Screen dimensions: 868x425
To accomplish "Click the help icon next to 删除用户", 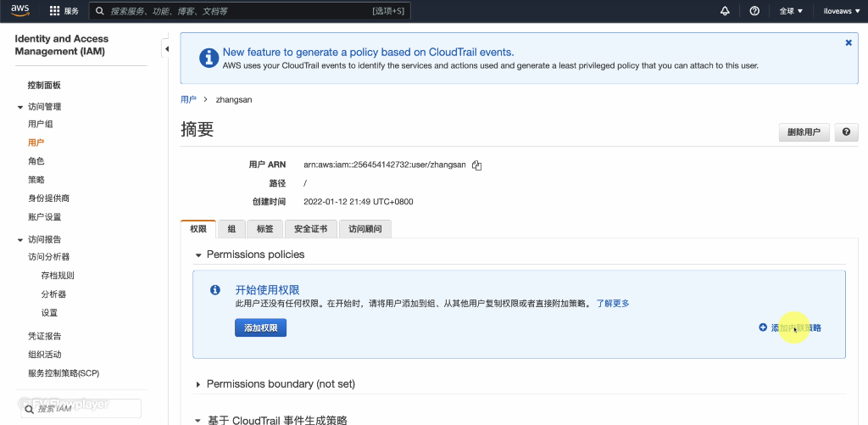I will click(847, 132).
